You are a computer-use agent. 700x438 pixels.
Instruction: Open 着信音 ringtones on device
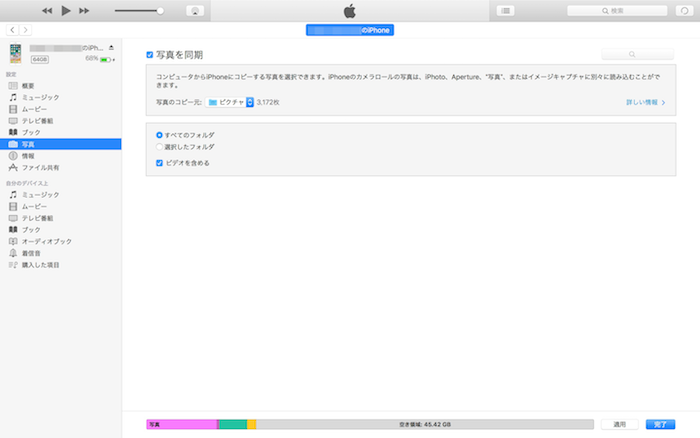(x=61, y=253)
